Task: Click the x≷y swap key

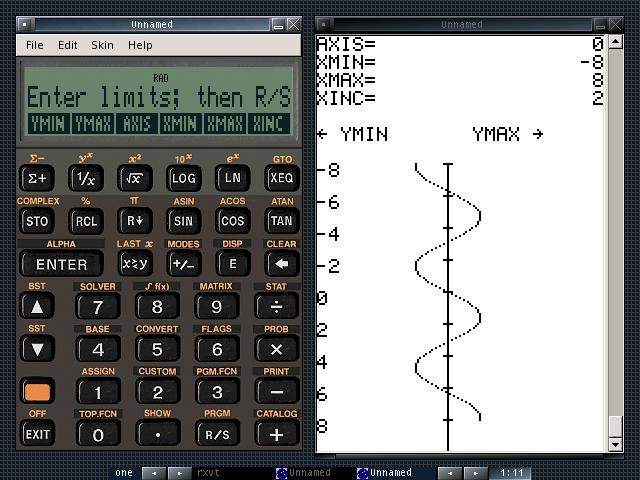Action: (135, 264)
